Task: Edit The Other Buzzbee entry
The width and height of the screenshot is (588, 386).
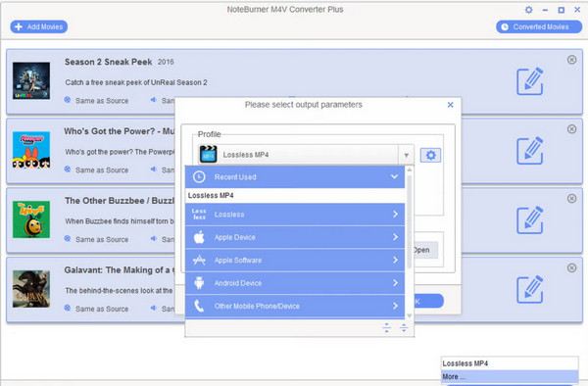Action: tap(530, 220)
